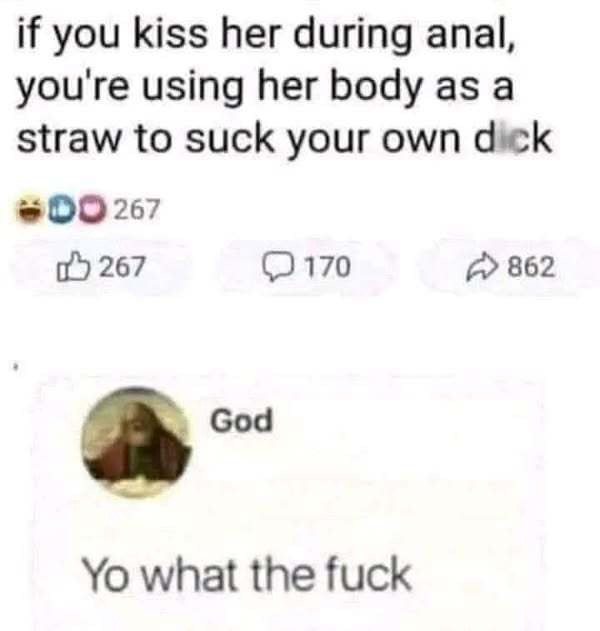Click the first line of the post text

(266, 35)
